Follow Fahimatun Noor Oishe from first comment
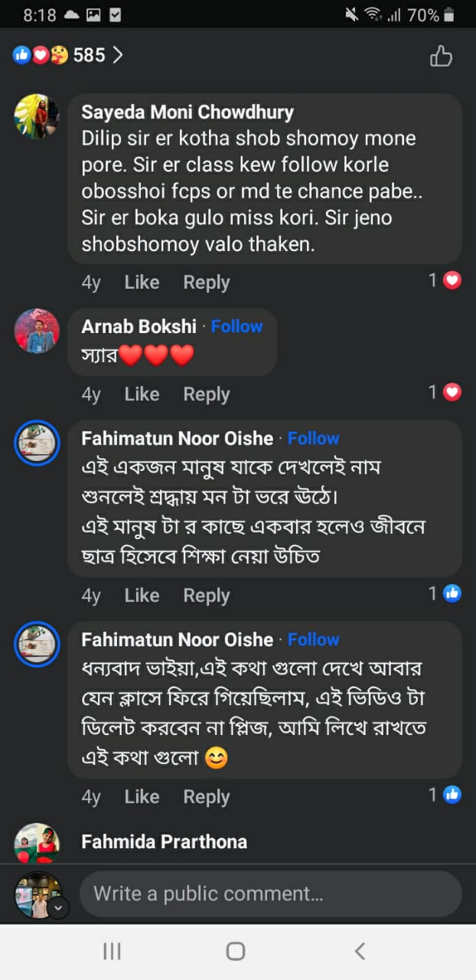 [313, 439]
